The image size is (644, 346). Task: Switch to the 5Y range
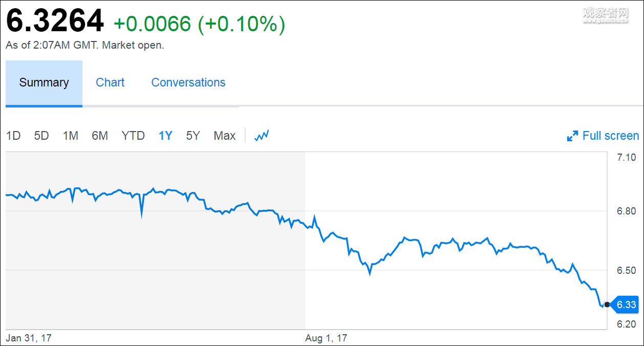click(193, 136)
